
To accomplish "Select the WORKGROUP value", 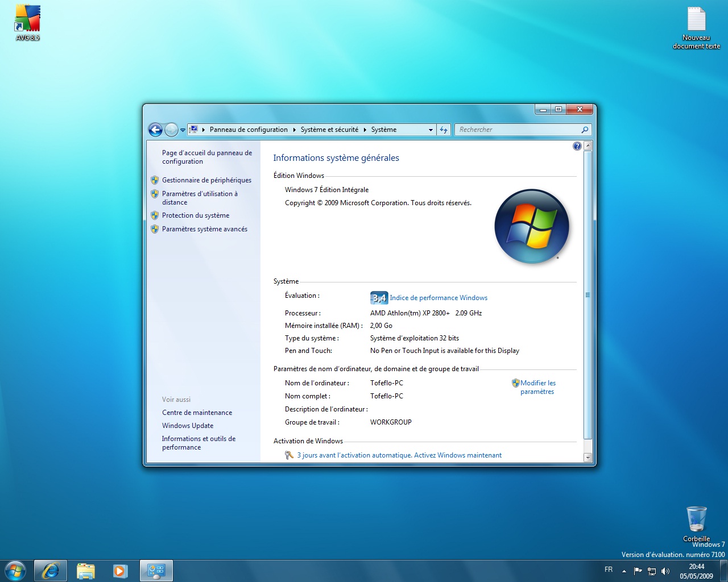I will (x=391, y=422).
